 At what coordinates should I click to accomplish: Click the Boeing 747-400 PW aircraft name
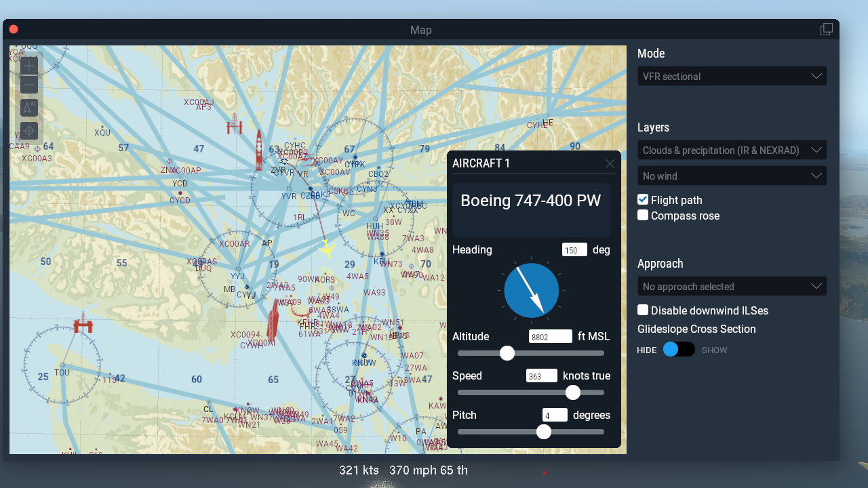coord(530,201)
